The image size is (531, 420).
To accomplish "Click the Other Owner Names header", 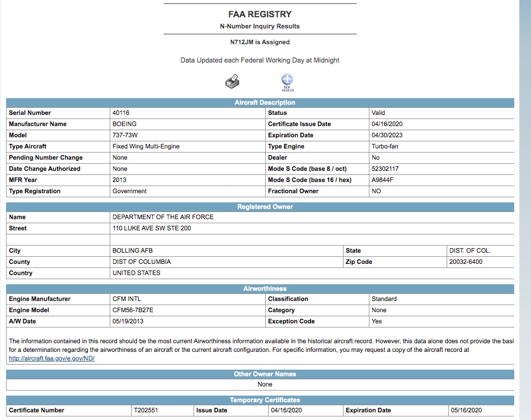I will coord(265,374).
